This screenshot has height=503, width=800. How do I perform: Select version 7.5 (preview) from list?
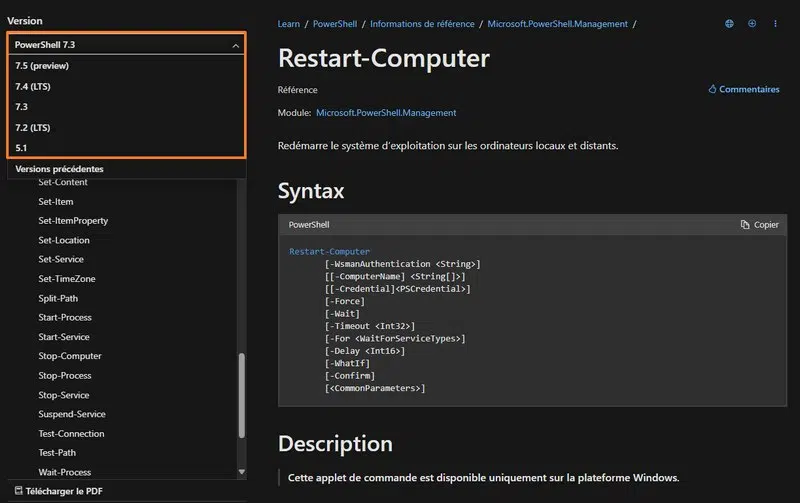42,66
